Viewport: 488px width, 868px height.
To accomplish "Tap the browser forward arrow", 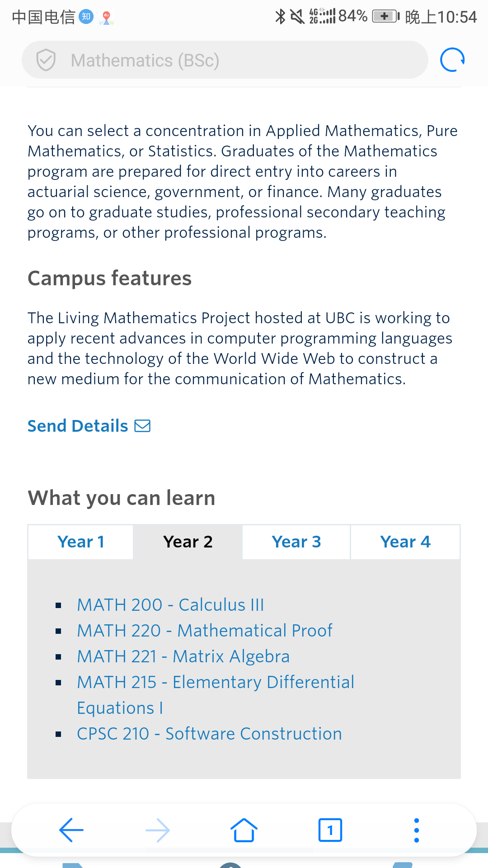I will 158,830.
